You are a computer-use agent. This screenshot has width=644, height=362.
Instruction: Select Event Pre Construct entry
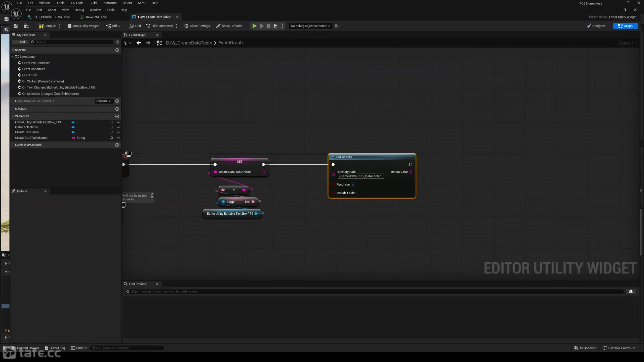click(x=36, y=63)
